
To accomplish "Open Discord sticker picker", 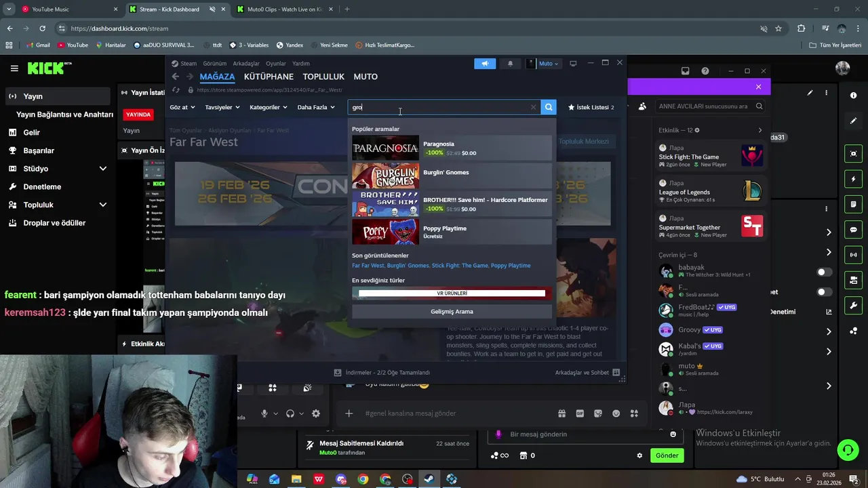I will (598, 413).
